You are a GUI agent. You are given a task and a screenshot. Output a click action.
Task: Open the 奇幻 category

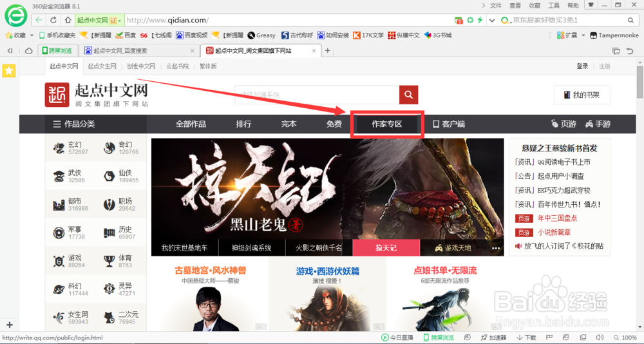(121, 148)
